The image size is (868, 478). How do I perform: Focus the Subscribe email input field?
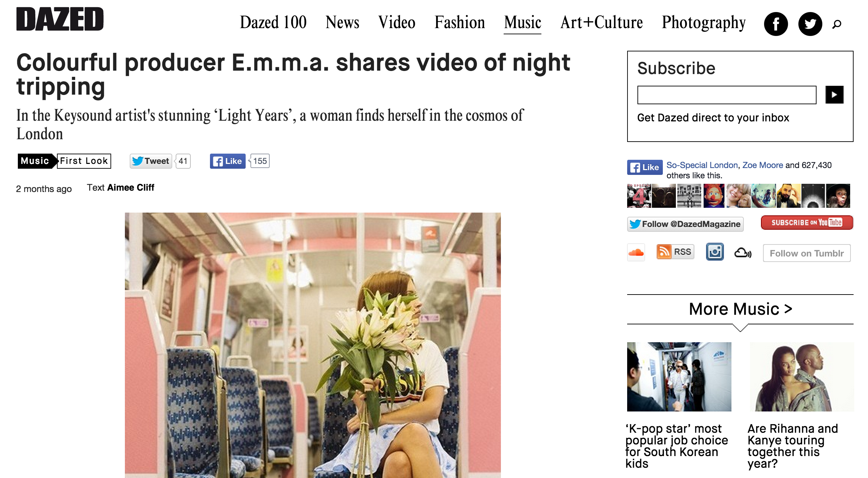(727, 95)
